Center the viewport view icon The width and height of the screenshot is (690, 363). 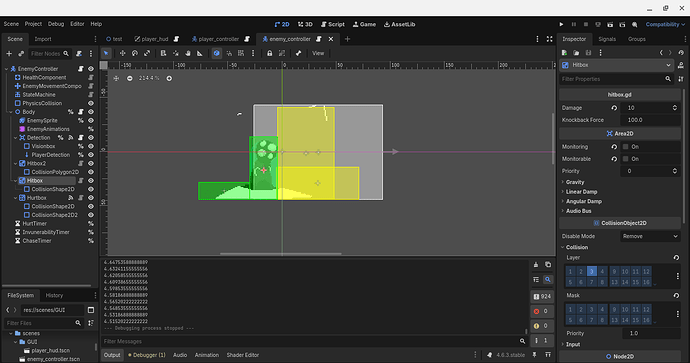(116, 78)
